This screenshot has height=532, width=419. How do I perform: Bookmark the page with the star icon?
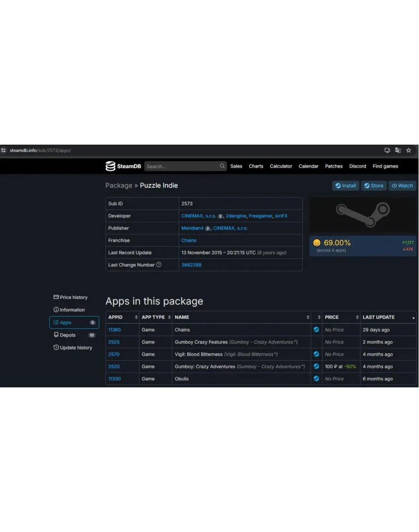click(x=408, y=150)
